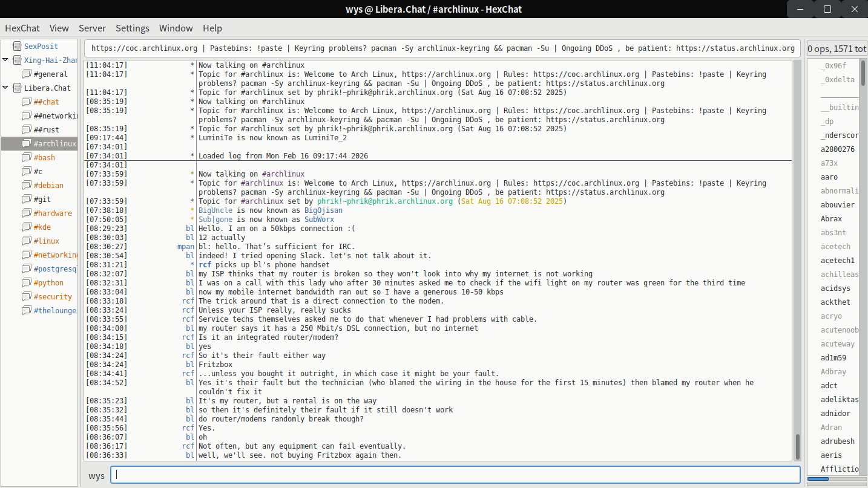868x488 pixels.
Task: Switch to the #security channel
Action: pyautogui.click(x=53, y=296)
